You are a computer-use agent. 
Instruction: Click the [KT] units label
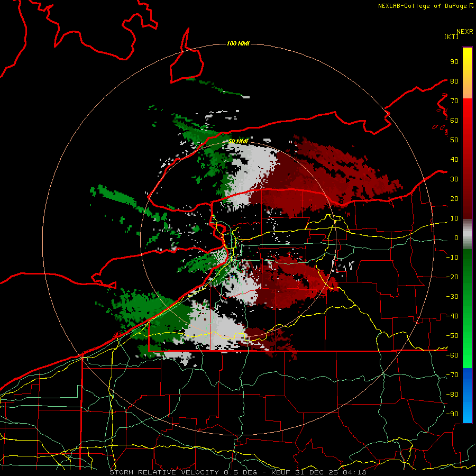[452, 36]
